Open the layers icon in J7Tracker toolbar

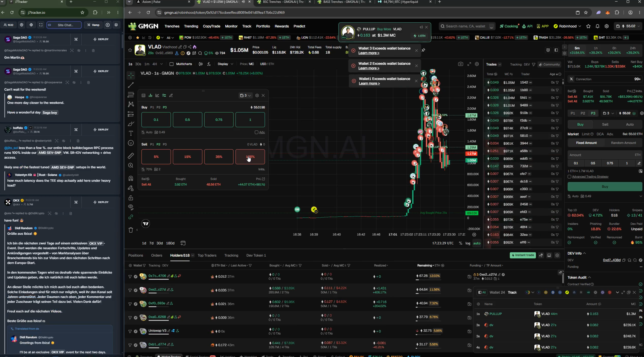click(x=116, y=25)
